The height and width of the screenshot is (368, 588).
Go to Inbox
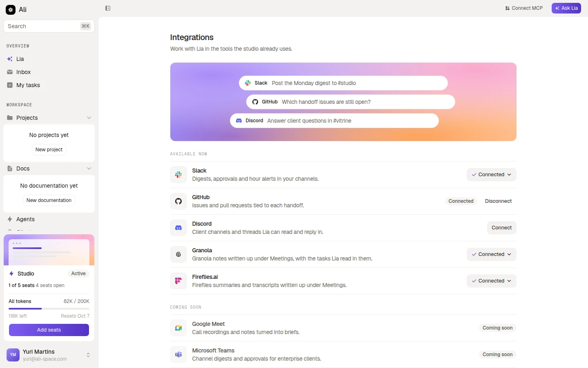tap(49, 72)
